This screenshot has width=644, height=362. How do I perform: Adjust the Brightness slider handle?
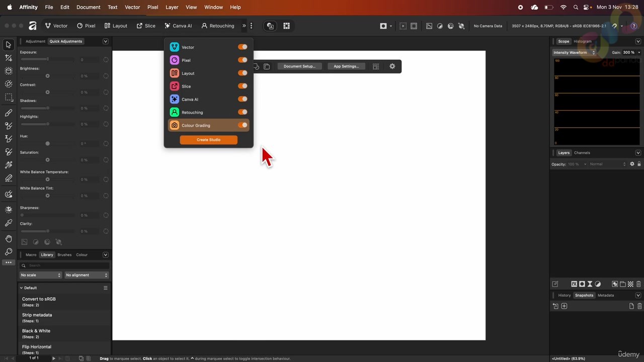[x=48, y=76]
